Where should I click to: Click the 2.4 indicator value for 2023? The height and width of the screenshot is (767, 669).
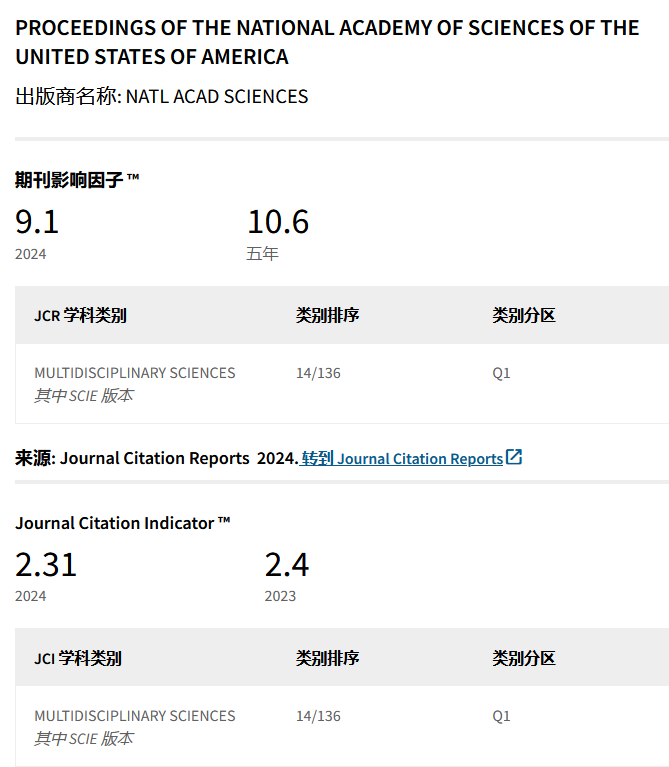tap(287, 565)
